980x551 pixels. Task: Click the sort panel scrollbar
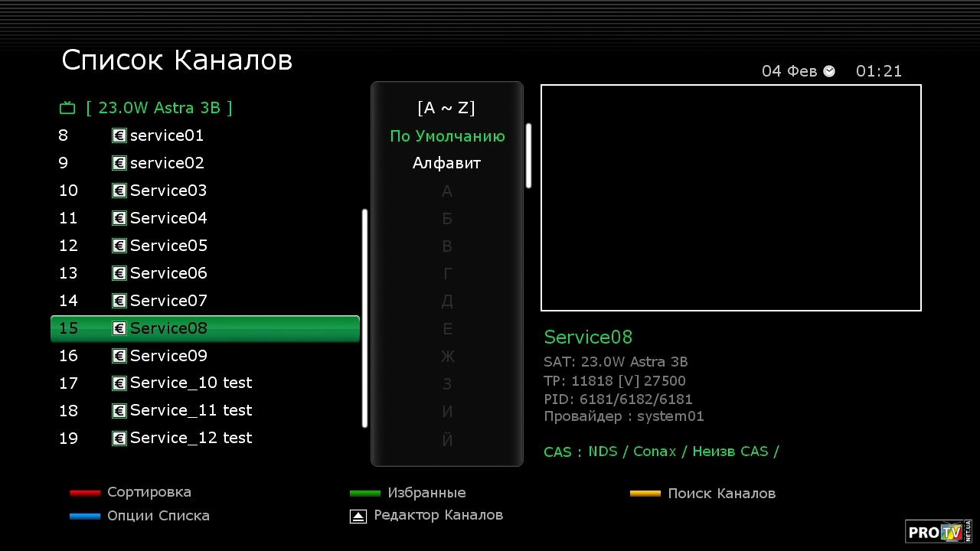[528, 156]
